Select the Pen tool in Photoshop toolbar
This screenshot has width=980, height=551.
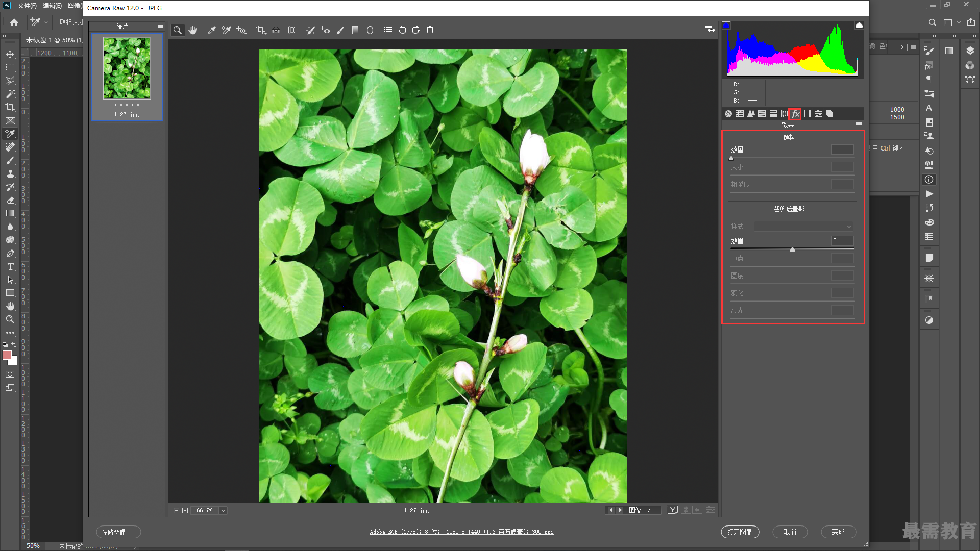tap(10, 253)
